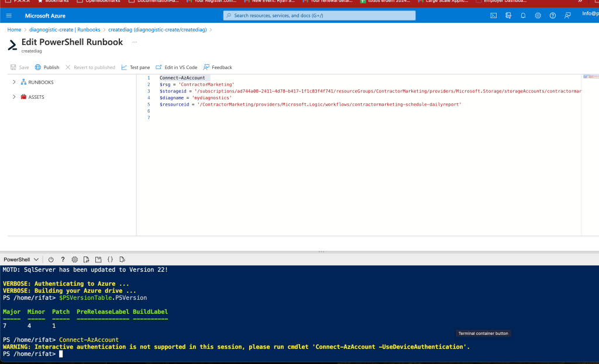Open the OpenBookmarks bookmark folder
The width and height of the screenshot is (599, 364).
click(98, 1)
